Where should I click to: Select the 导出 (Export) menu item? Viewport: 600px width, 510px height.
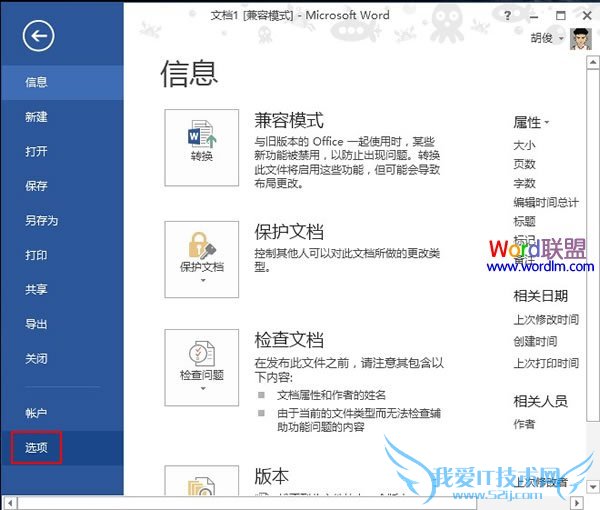62,324
